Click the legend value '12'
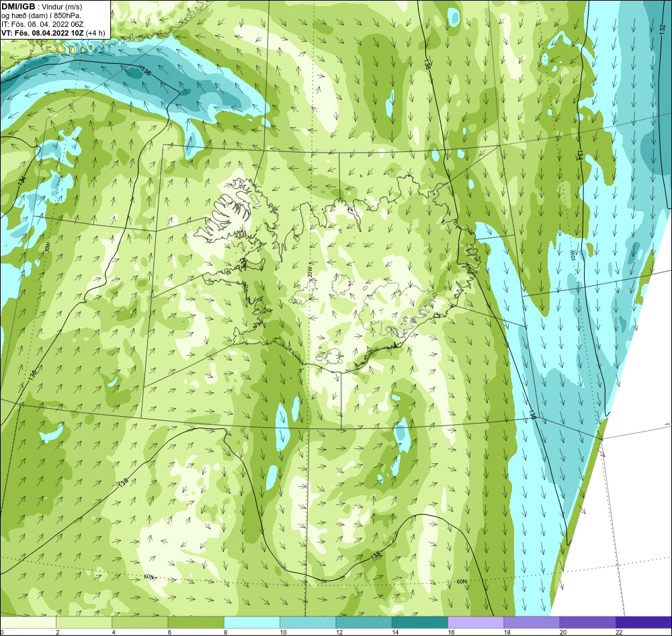672x636 pixels. [x=339, y=632]
